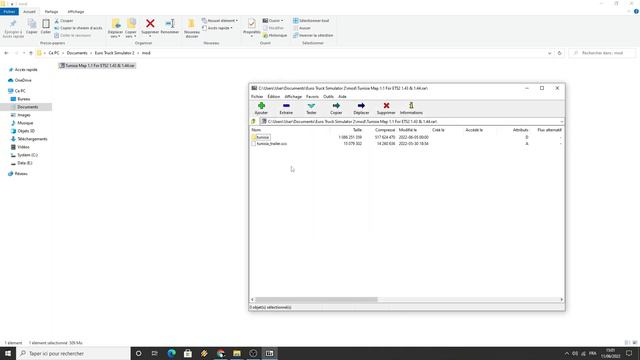Open the Outils menu in 7-Zip
640x360 pixels.
pos(328,97)
